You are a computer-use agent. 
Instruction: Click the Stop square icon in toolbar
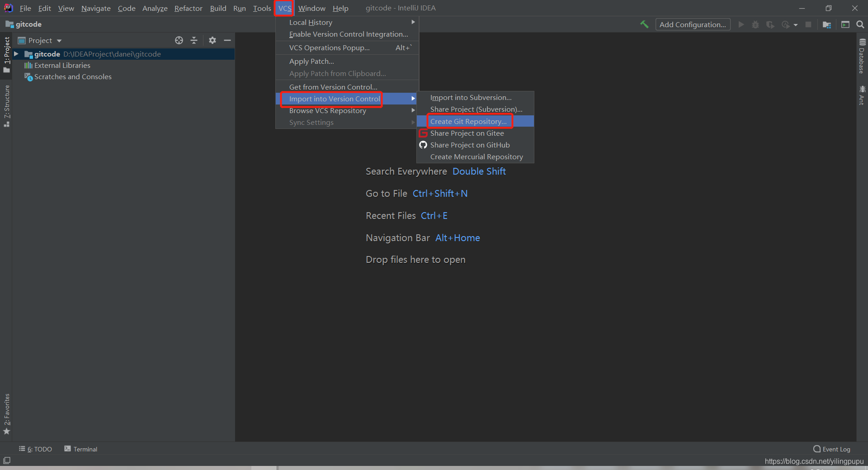pyautogui.click(x=808, y=24)
